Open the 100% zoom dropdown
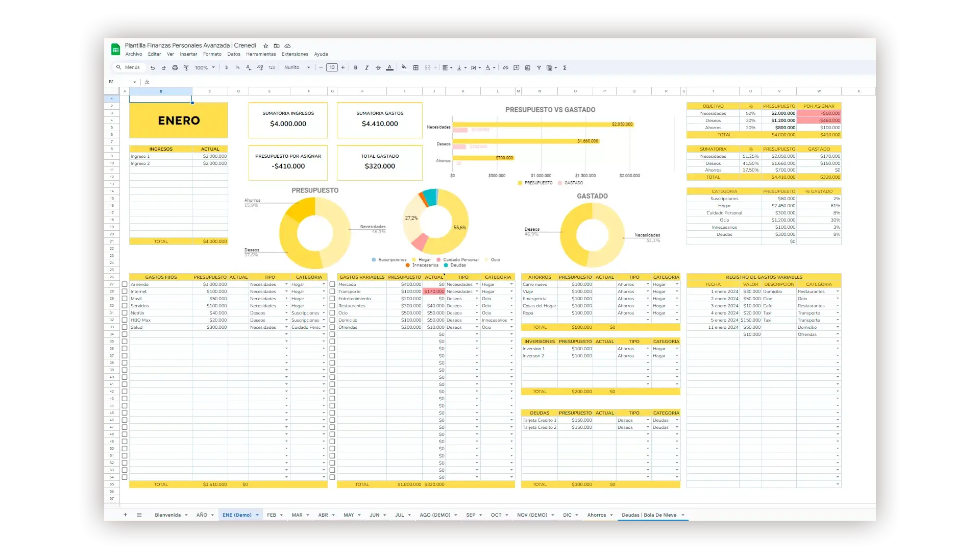 coord(205,67)
